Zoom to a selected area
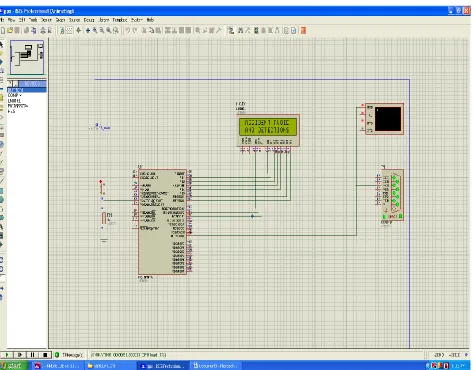Screen dimensions: 473x370 tap(116, 31)
